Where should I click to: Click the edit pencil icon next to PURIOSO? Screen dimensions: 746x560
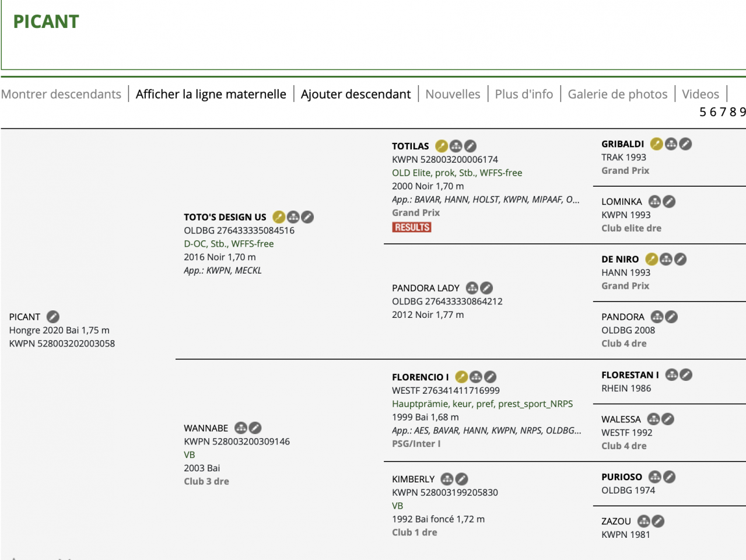click(670, 477)
